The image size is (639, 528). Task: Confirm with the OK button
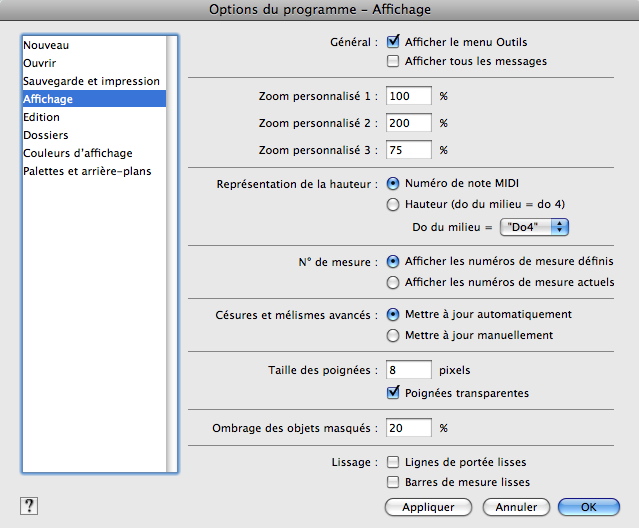(588, 507)
